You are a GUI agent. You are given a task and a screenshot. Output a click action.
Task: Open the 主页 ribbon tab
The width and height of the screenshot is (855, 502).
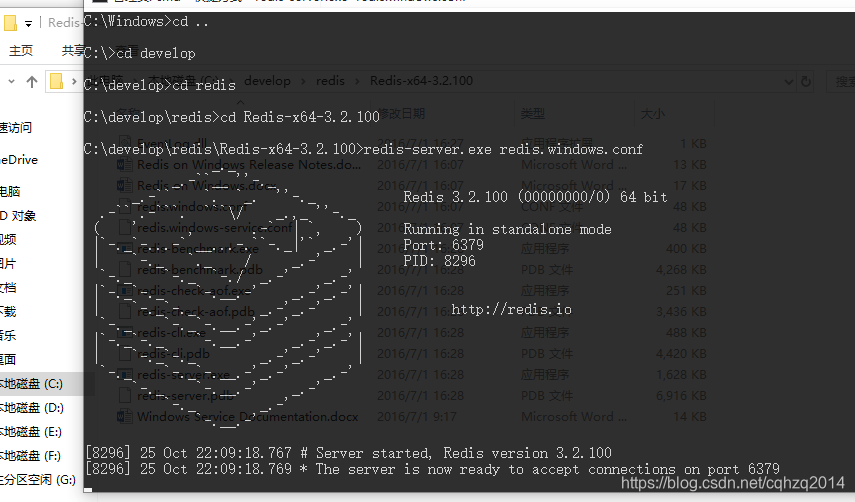pyautogui.click(x=21, y=51)
